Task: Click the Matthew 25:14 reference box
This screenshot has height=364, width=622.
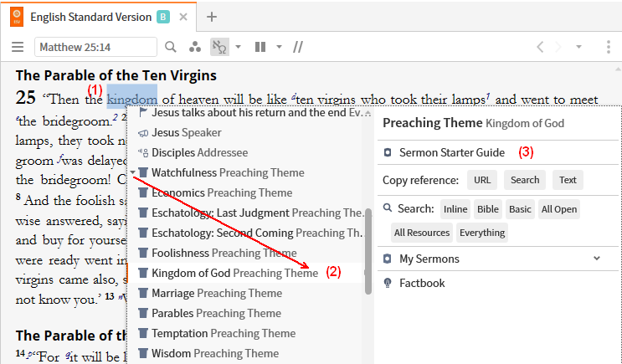Action: click(95, 47)
